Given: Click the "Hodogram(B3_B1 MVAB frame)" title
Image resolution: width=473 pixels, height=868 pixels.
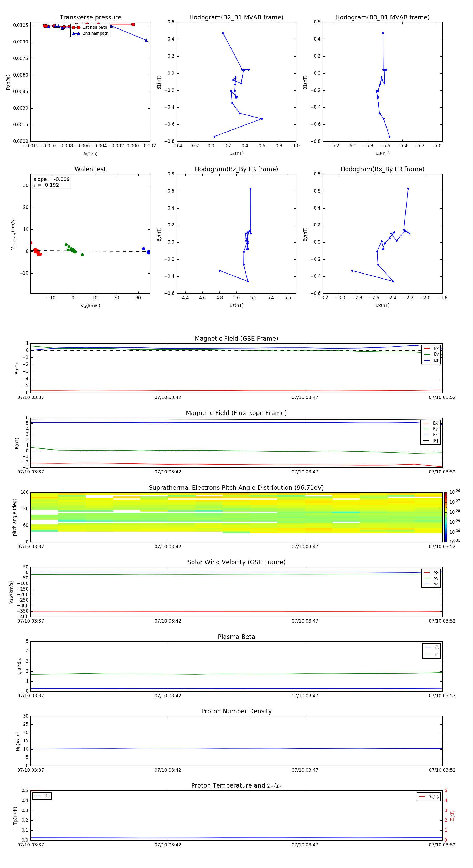Looking at the screenshot, I should 382,18.
